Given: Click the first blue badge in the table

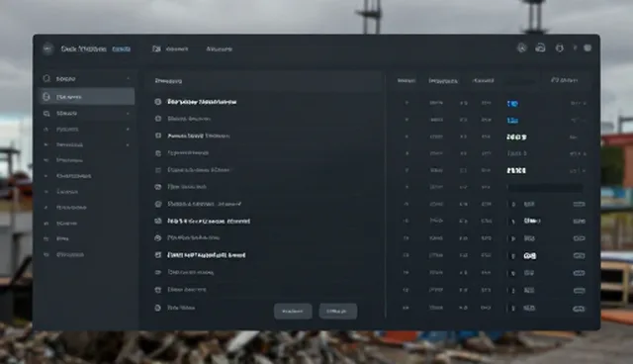Looking at the screenshot, I should pyautogui.click(x=512, y=104).
